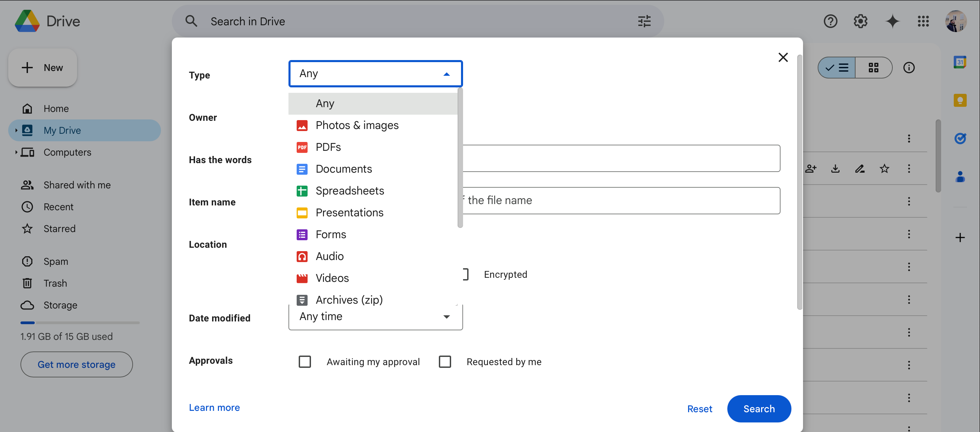This screenshot has width=980, height=432.
Task: Click the Learn more link
Action: (x=214, y=407)
